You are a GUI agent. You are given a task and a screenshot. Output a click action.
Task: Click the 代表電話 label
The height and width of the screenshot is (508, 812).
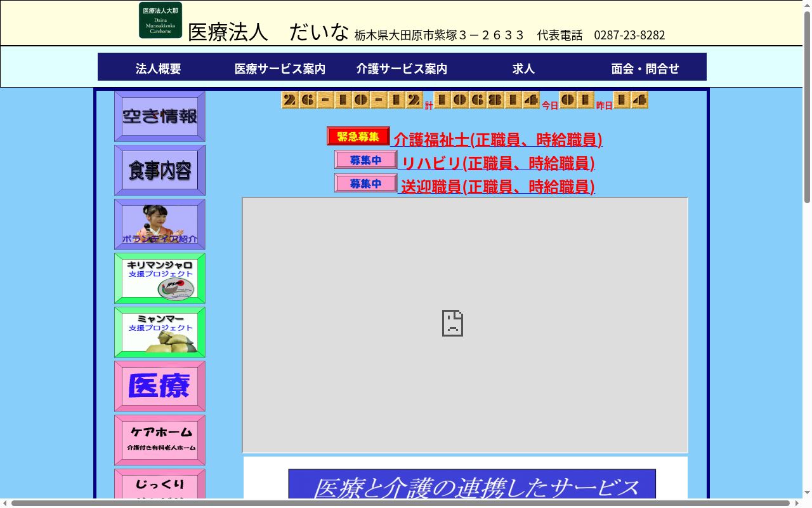[x=560, y=35]
